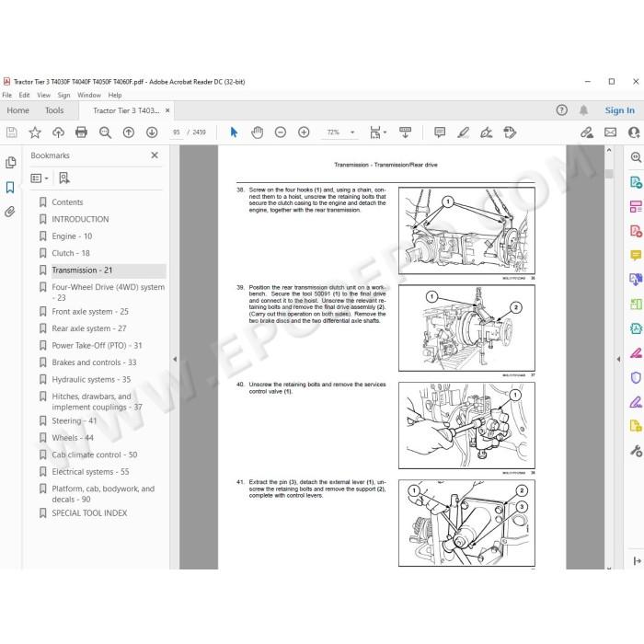Open the Add comment sticky note tool
Image resolution: width=644 pixels, height=644 pixels.
point(440,132)
